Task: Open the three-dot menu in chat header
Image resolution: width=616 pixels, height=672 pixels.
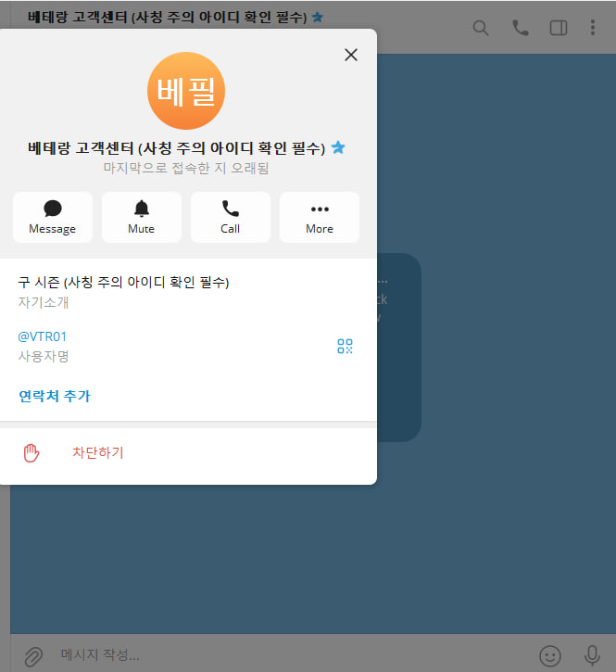Action: [593, 28]
